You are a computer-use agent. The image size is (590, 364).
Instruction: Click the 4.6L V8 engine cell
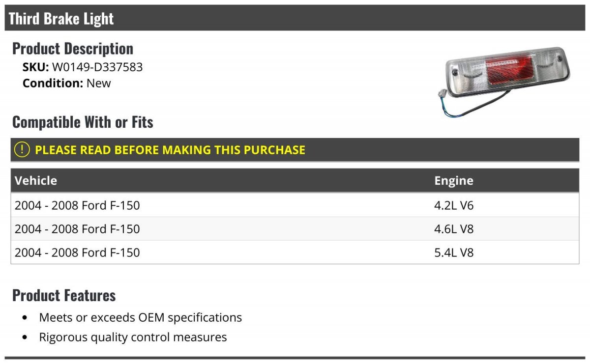(x=454, y=229)
